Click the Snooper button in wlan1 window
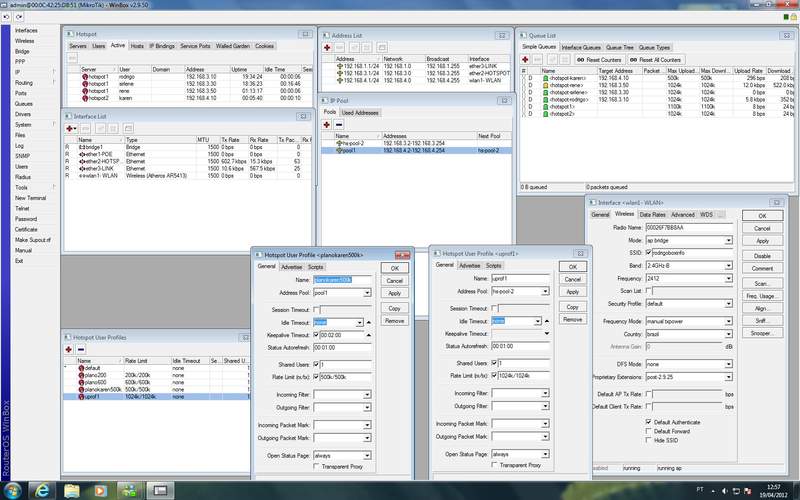 (762, 332)
